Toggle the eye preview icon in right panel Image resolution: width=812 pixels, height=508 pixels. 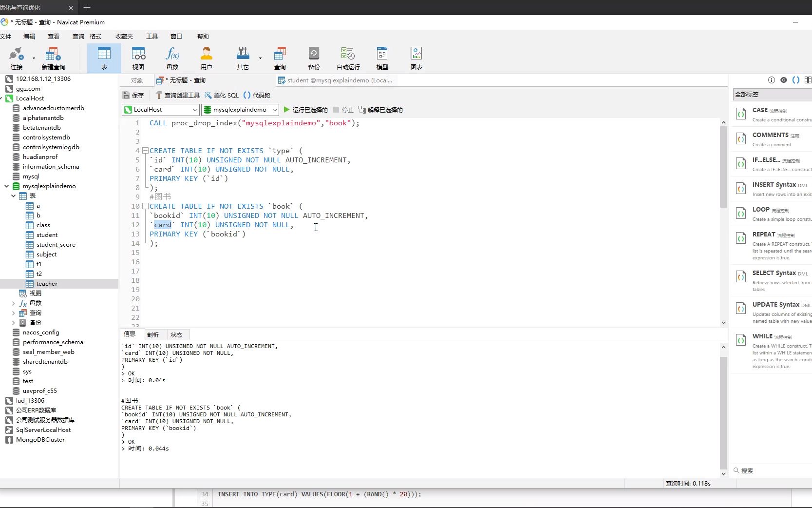(x=783, y=80)
